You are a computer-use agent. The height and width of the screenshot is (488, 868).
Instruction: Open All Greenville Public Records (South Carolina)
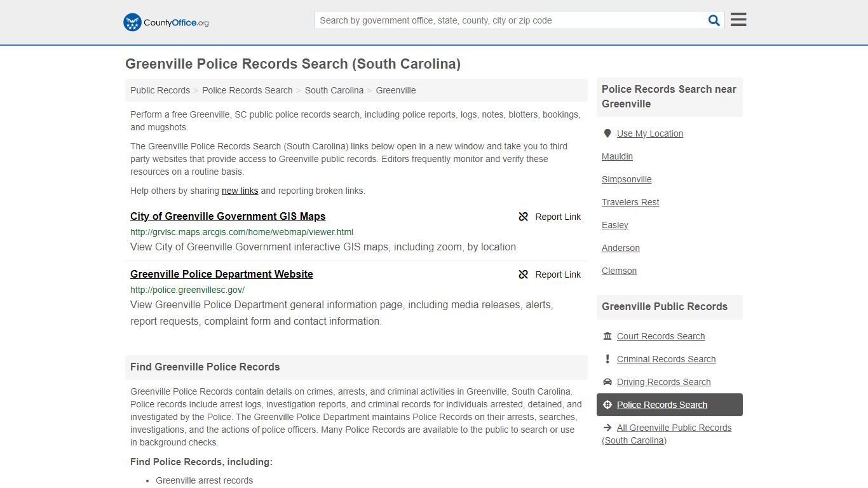click(x=667, y=434)
